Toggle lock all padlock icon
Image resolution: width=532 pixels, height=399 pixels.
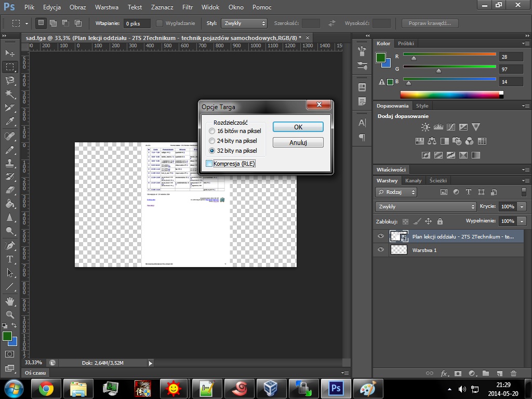coord(440,221)
